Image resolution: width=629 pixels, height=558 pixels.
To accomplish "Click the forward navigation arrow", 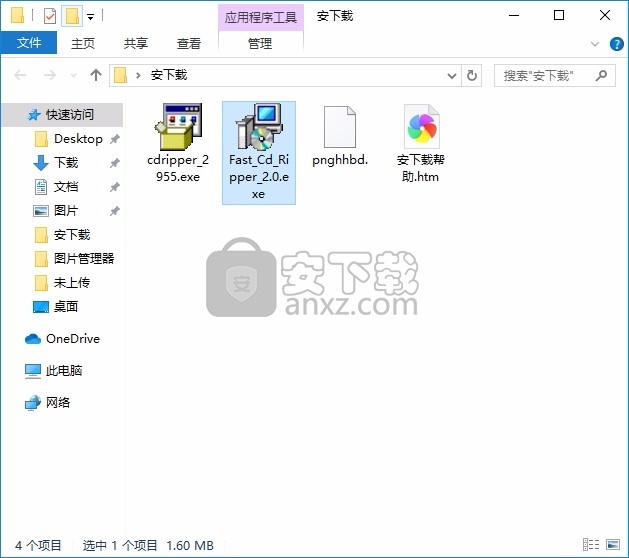I will click(50, 75).
